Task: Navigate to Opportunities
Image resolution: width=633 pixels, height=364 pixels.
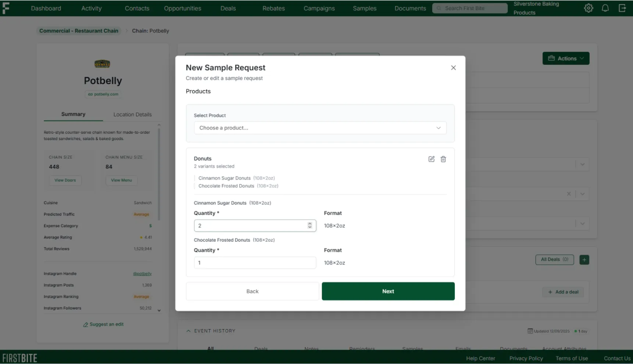Action: tap(183, 8)
